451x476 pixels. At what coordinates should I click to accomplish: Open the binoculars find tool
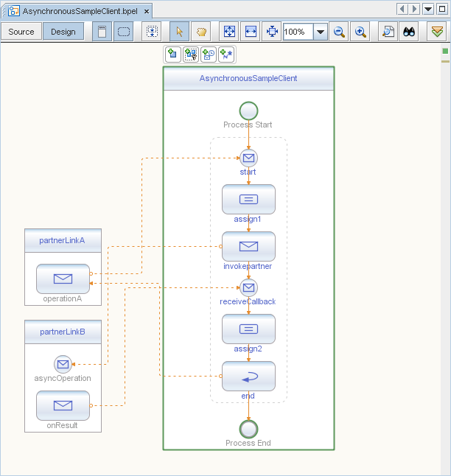tap(409, 32)
